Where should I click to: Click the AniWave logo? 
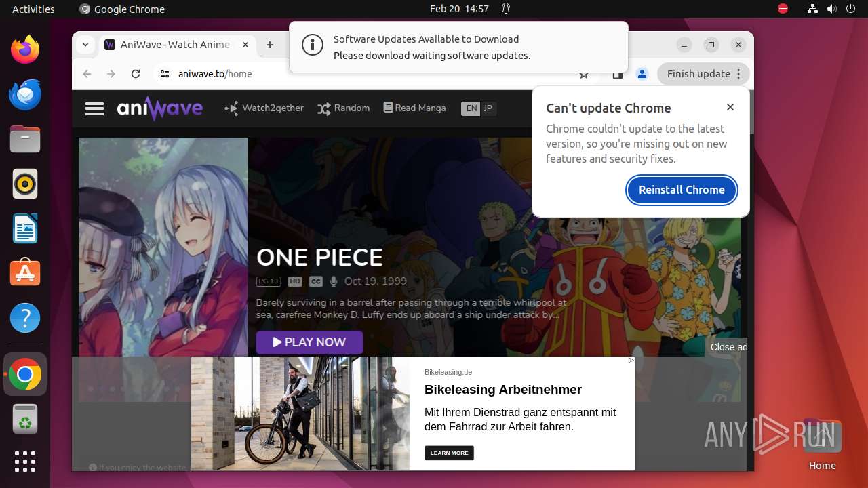point(159,108)
